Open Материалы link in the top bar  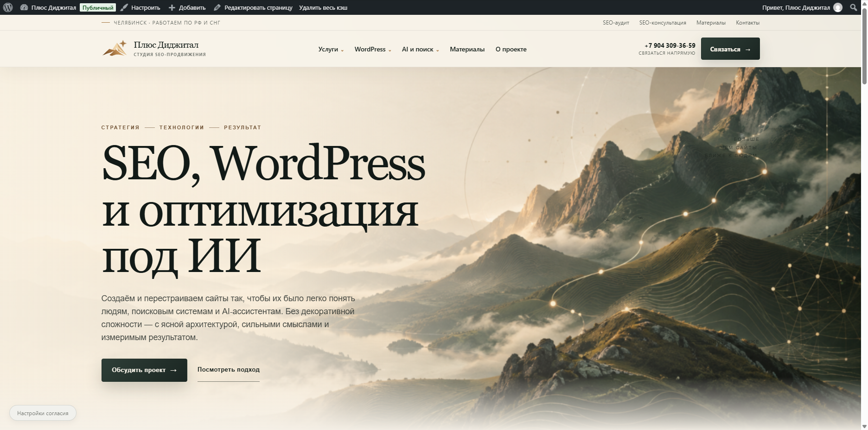pos(711,23)
